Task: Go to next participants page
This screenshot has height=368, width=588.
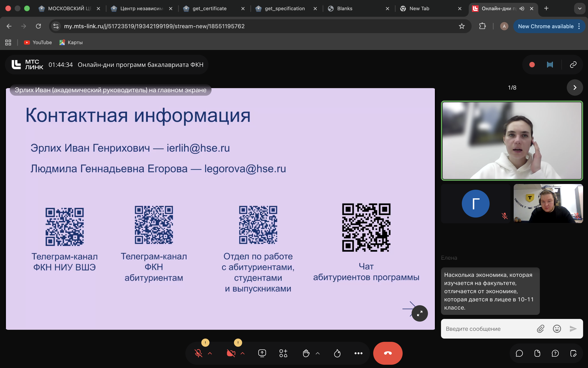Action: tap(575, 87)
